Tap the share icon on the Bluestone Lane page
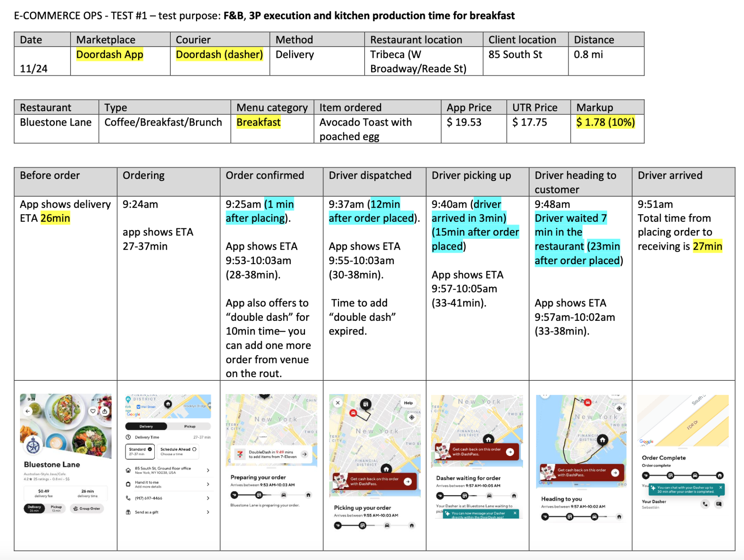Image resolution: width=744 pixels, height=560 pixels. 105,411
